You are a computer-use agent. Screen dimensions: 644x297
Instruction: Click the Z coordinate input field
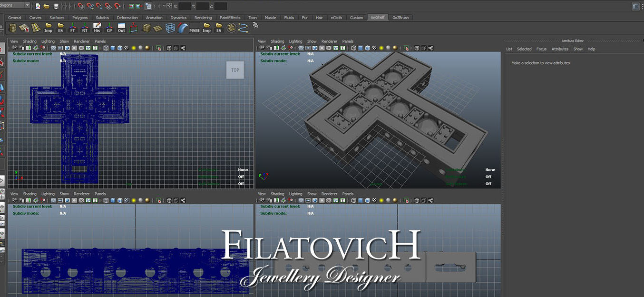(x=221, y=6)
